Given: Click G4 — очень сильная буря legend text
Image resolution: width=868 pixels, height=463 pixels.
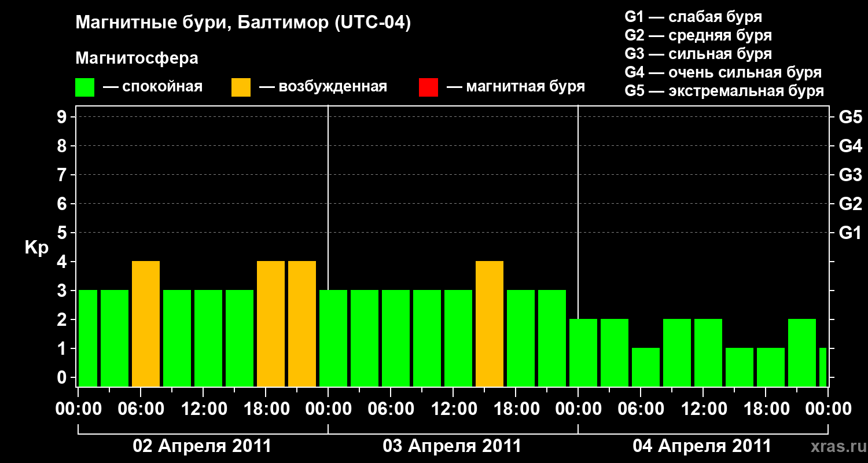Looking at the screenshot, I should [x=723, y=72].
